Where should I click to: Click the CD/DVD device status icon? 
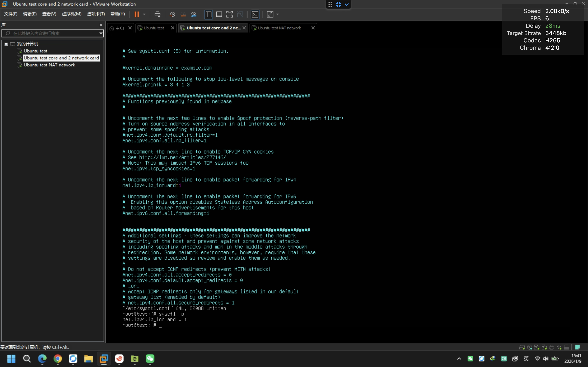(529, 347)
